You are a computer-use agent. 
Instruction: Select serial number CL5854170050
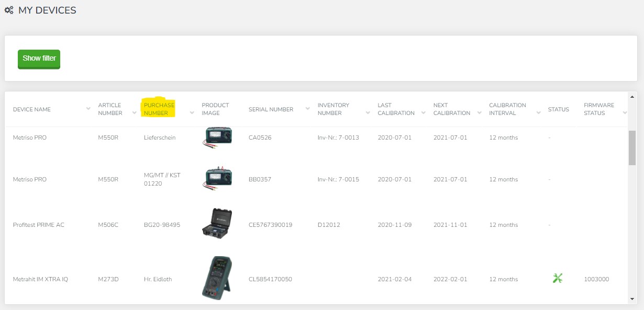coord(270,279)
